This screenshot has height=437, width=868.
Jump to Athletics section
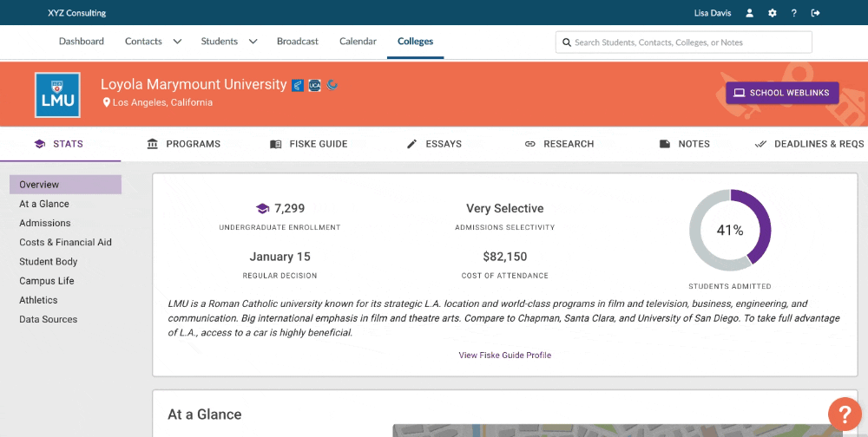pos(38,300)
